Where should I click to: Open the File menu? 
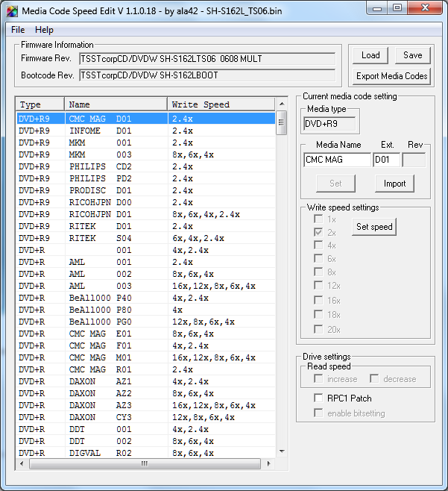tap(18, 30)
